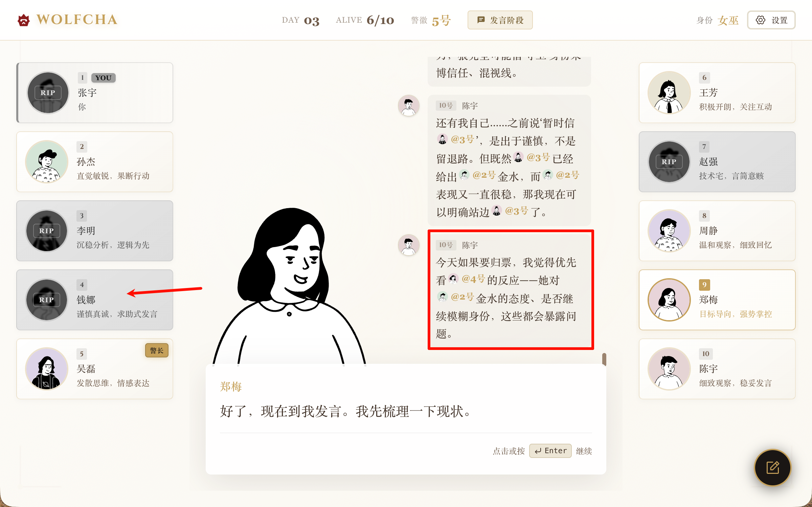Click the 警徽 5号 sheriff indicator
Image resolution: width=812 pixels, height=507 pixels.
431,20
